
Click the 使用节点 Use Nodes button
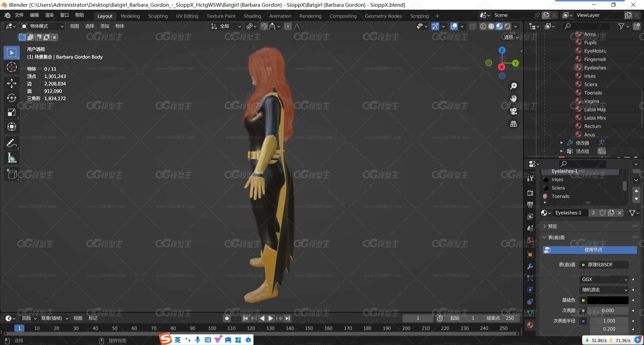(590, 250)
